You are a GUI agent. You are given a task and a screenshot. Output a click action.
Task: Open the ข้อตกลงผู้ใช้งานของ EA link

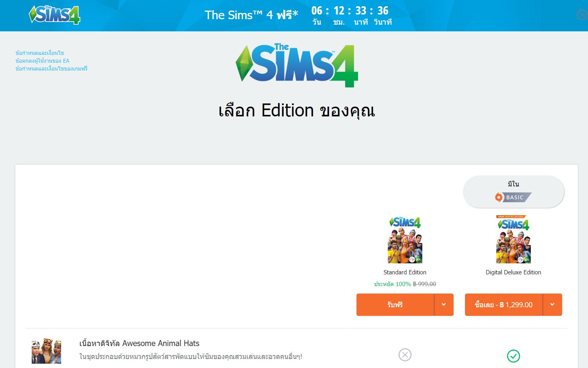click(x=42, y=61)
